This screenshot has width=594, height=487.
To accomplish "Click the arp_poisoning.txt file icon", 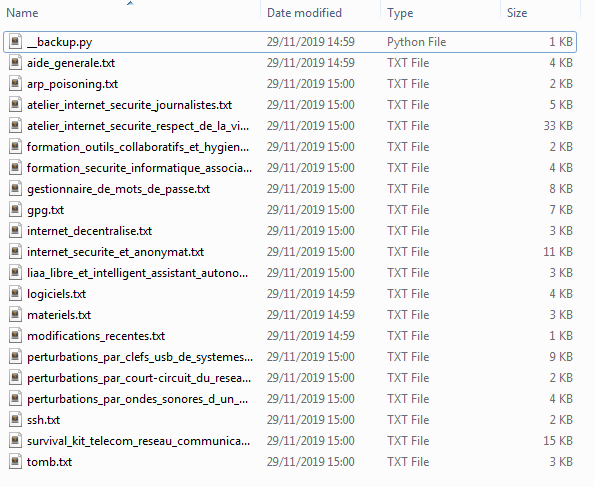I will 15,83.
